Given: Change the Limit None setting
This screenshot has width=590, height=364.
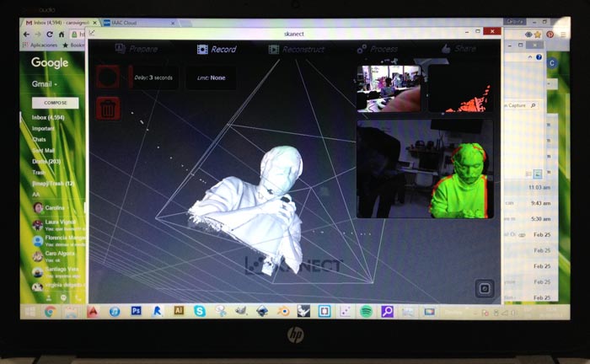Looking at the screenshot, I should [x=211, y=78].
